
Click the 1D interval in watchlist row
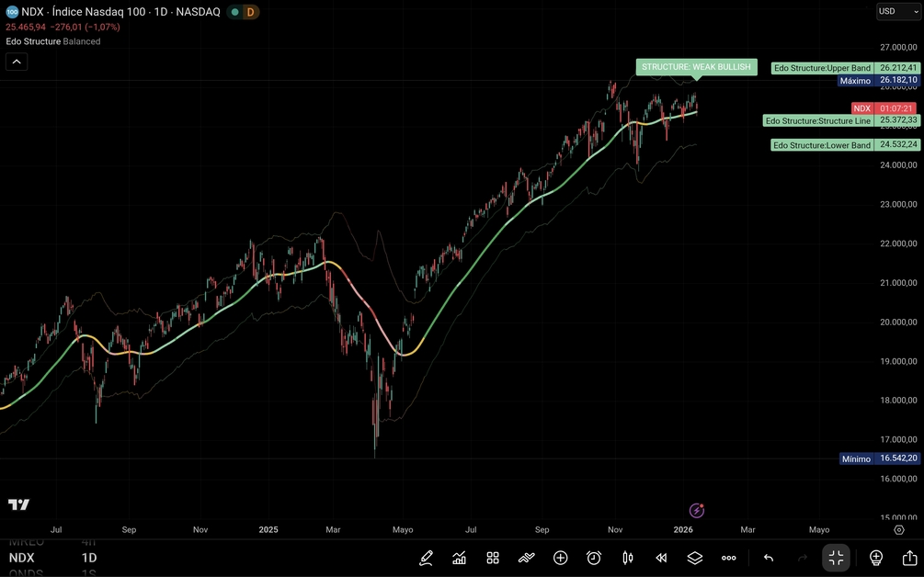click(89, 558)
